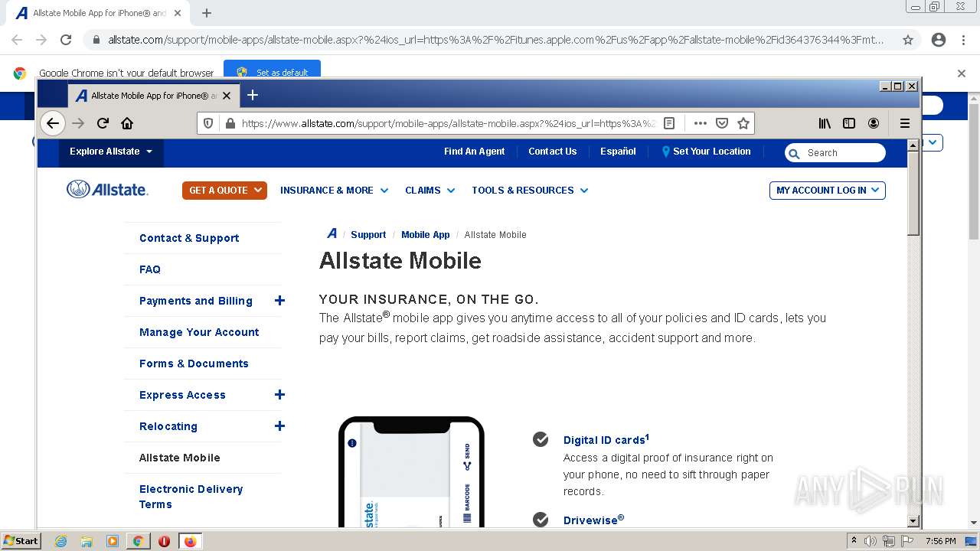This screenshot has width=980, height=551.
Task: Toggle Firefox reader view icon
Action: click(669, 123)
